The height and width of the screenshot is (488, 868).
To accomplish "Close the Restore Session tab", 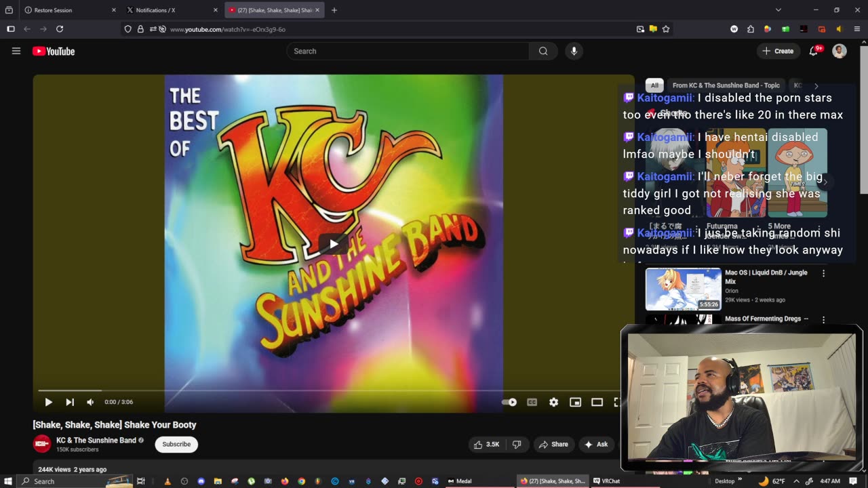I will tap(113, 10).
